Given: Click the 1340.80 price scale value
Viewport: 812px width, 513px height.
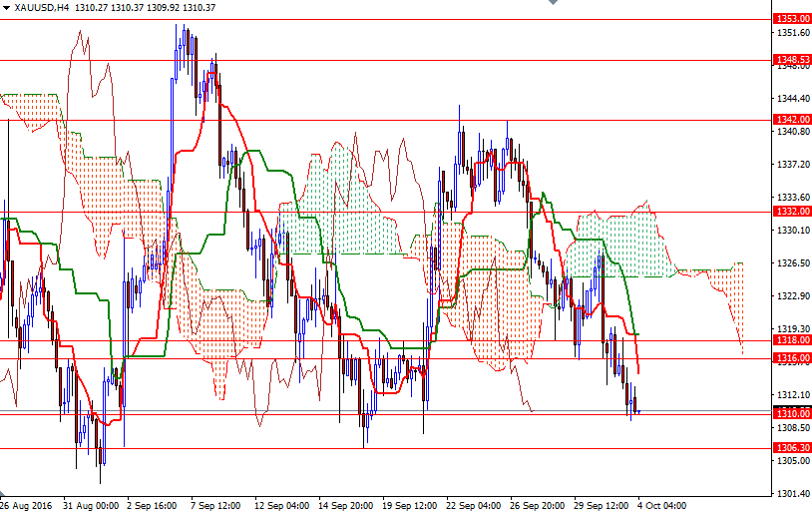Looking at the screenshot, I should pyautogui.click(x=793, y=131).
